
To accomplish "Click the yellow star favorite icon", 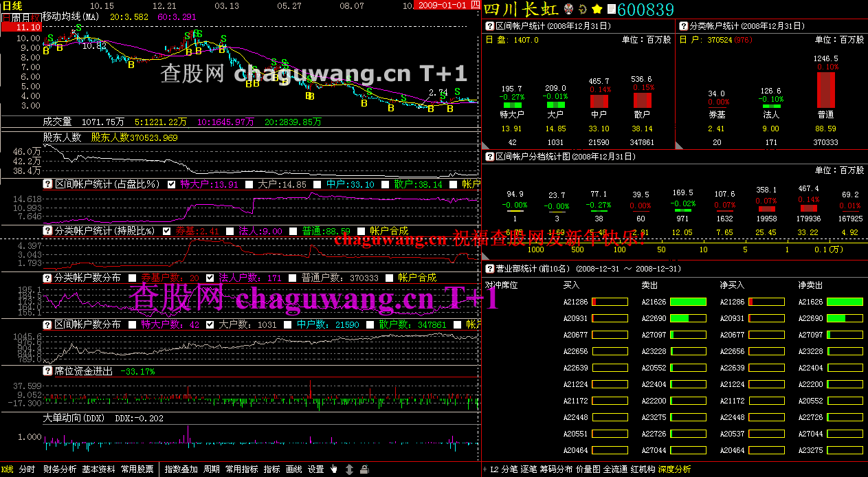I will [597, 9].
